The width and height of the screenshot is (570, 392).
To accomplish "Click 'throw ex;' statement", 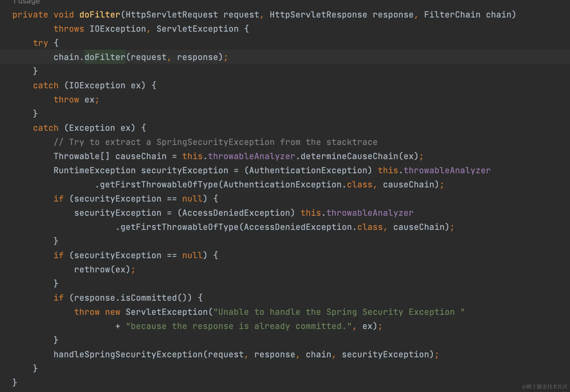I will pos(76,100).
